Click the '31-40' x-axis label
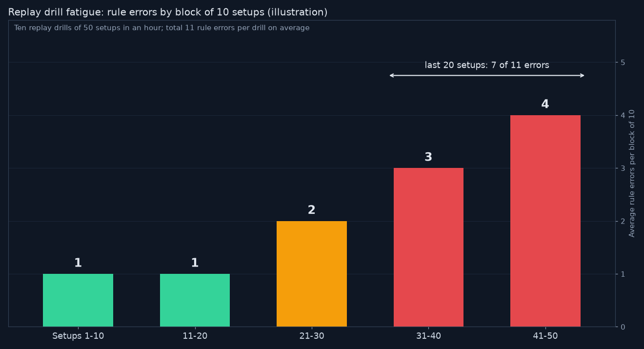The image size is (644, 349). click(428, 336)
